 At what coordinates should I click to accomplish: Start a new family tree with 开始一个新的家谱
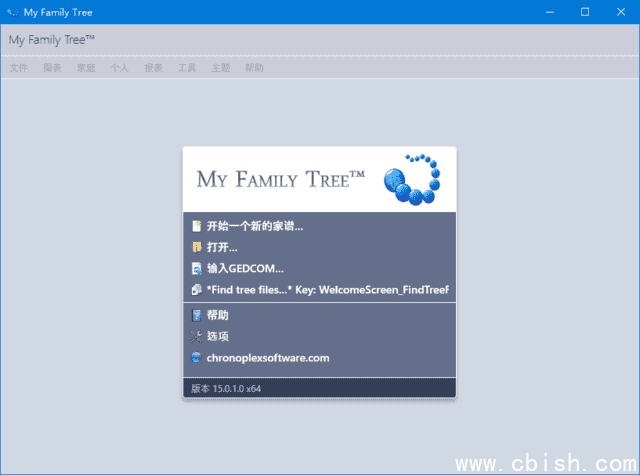[x=255, y=226]
